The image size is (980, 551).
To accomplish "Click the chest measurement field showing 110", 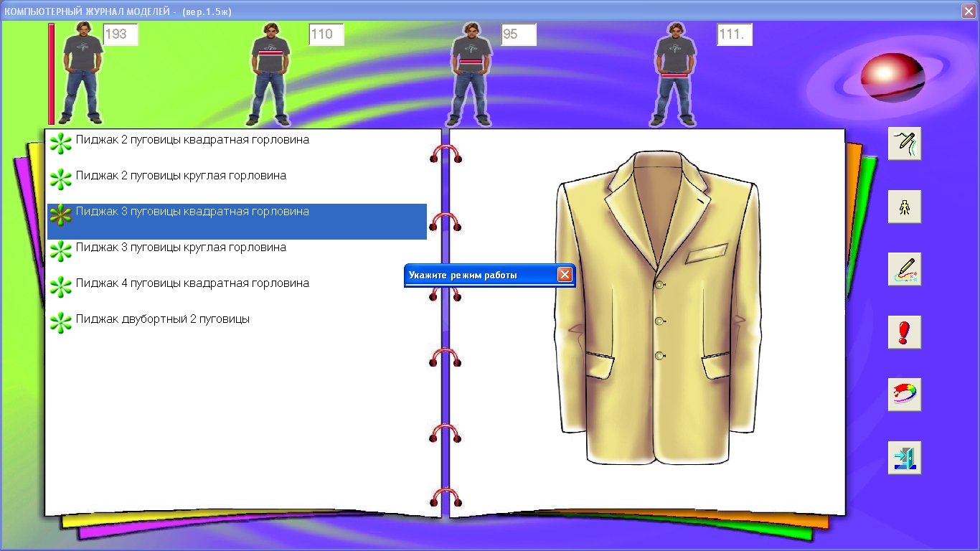I will coord(326,34).
